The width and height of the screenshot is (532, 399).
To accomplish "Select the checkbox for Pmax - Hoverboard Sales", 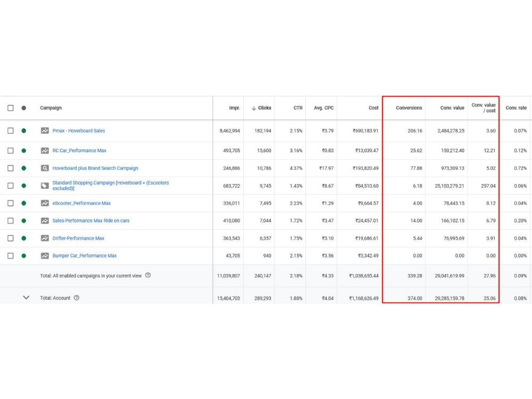I will pos(11,131).
